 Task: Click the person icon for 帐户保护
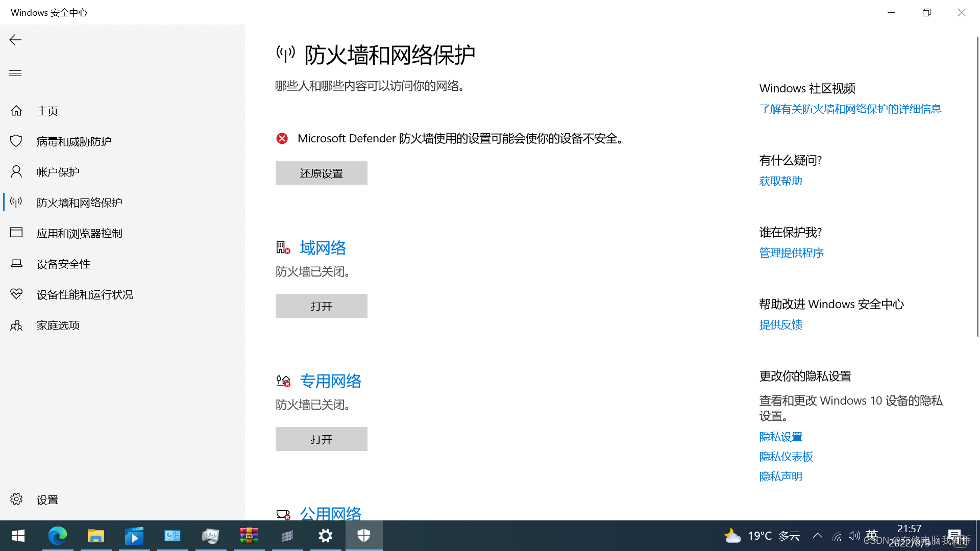[16, 171]
